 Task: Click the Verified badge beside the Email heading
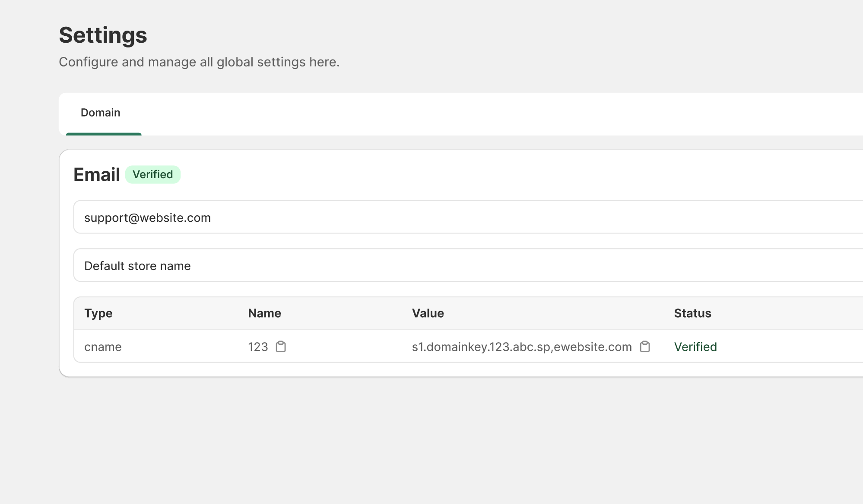tap(152, 175)
